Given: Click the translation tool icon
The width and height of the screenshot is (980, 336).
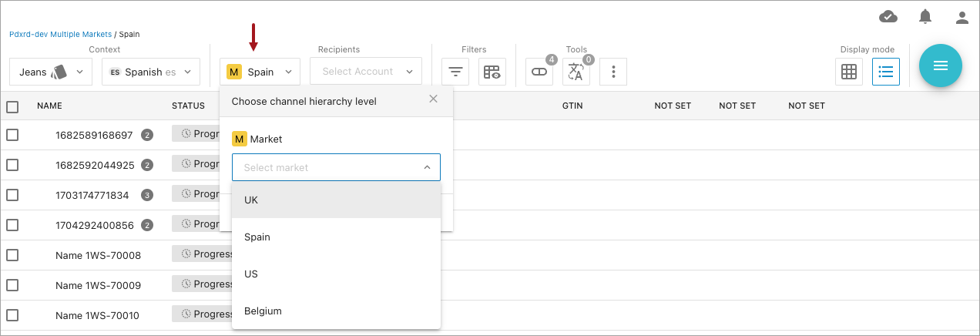Looking at the screenshot, I should [576, 72].
